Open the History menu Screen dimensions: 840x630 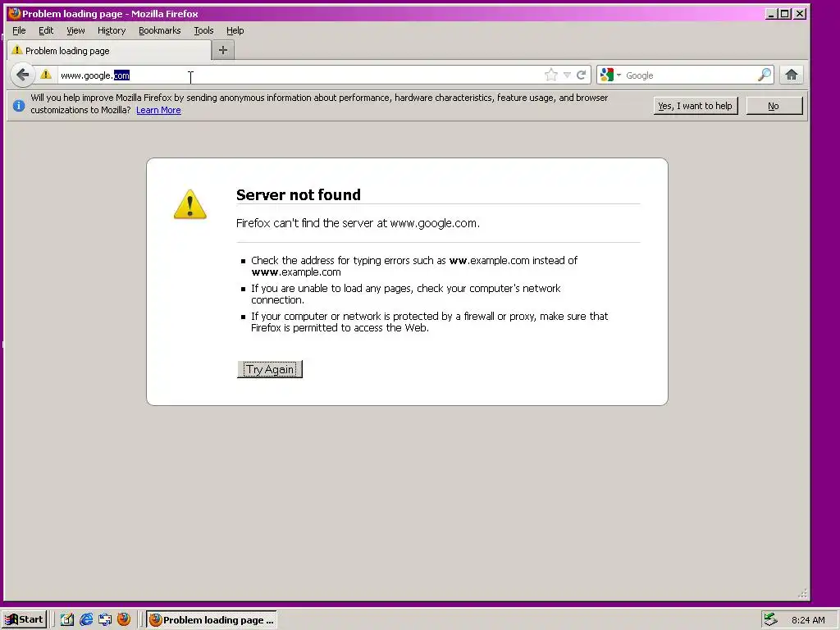[112, 30]
